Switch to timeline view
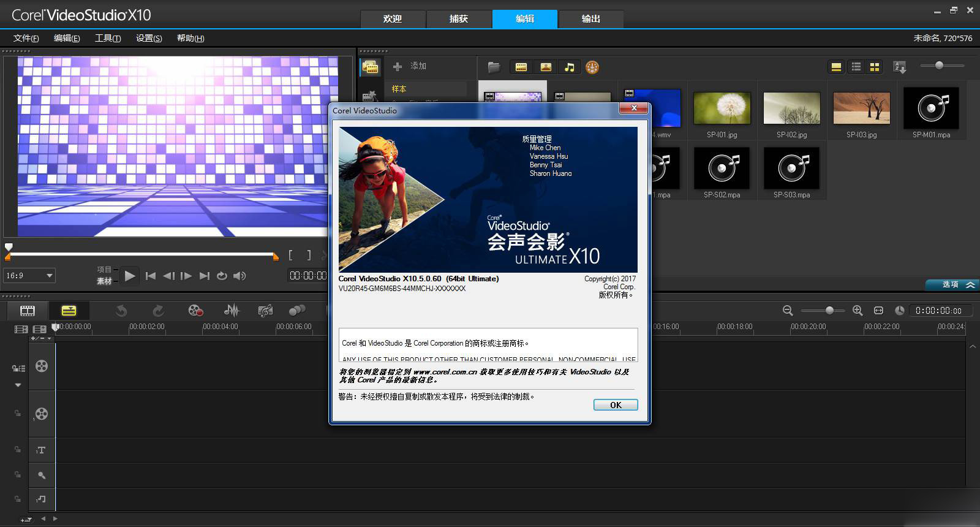Screen dimensions: 980x527 tap(69, 311)
